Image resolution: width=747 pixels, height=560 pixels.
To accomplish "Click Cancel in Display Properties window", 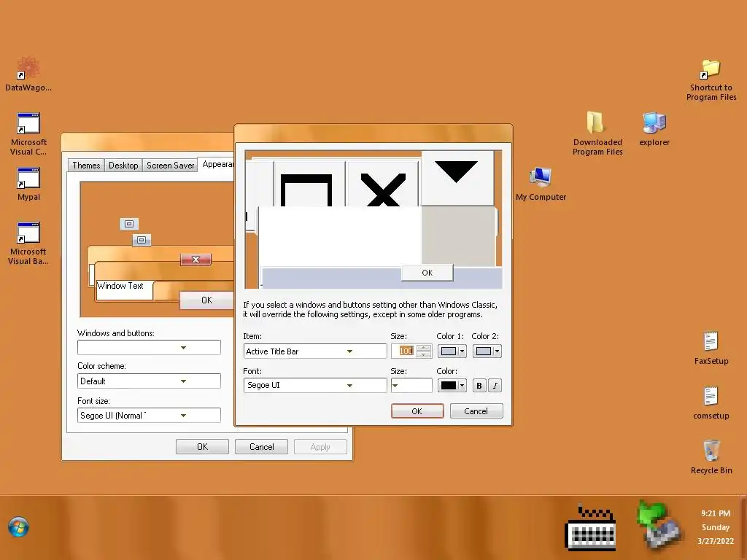I will point(262,447).
